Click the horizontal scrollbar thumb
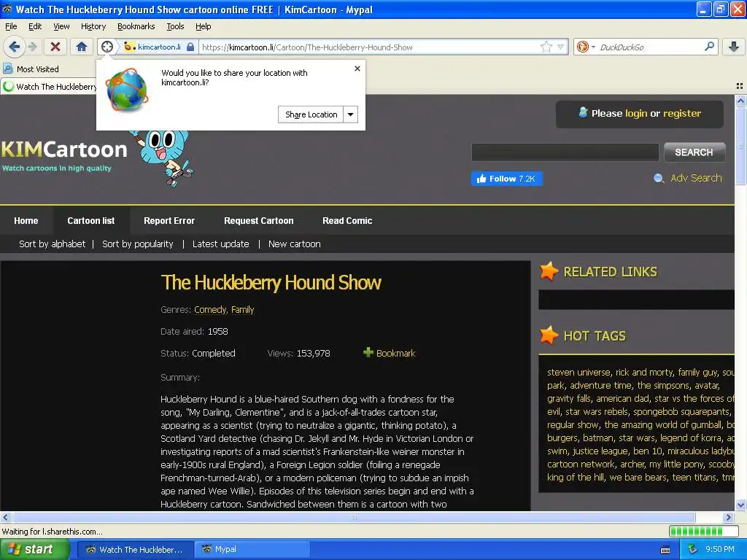 pyautogui.click(x=354, y=517)
